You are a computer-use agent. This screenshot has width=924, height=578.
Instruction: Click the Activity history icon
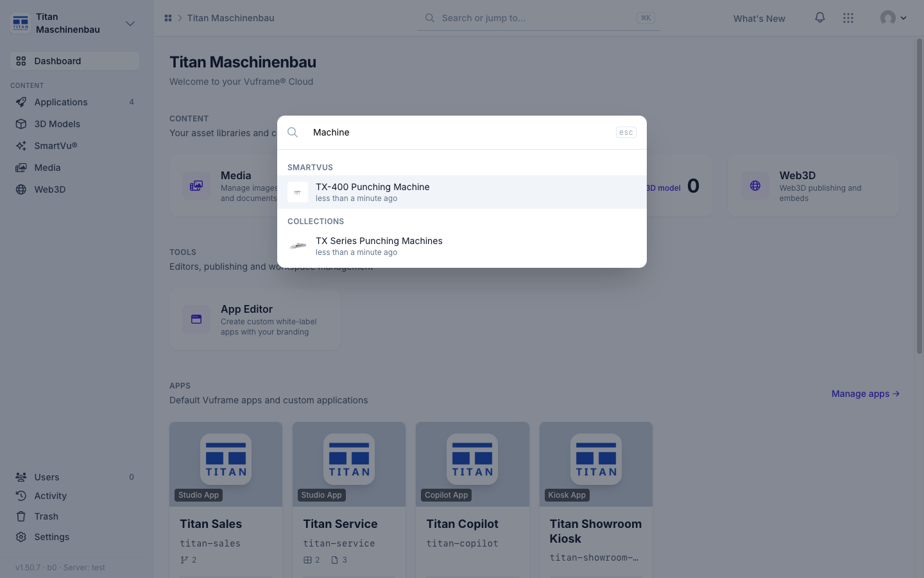coord(21,496)
